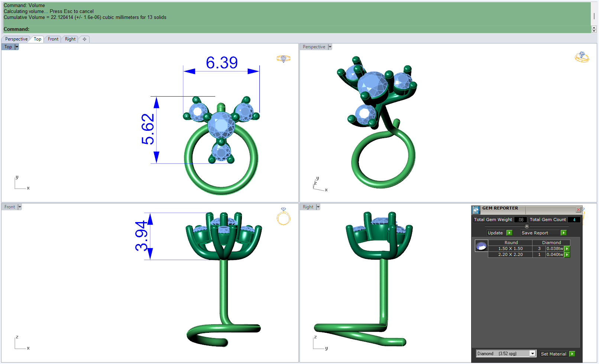Click the green arrow next to Update
Image resolution: width=599 pixels, height=364 pixels.
point(509,233)
